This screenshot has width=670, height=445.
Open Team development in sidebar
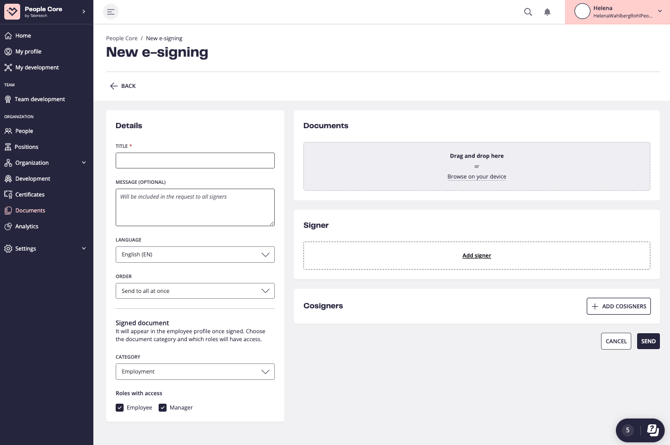(x=39, y=99)
